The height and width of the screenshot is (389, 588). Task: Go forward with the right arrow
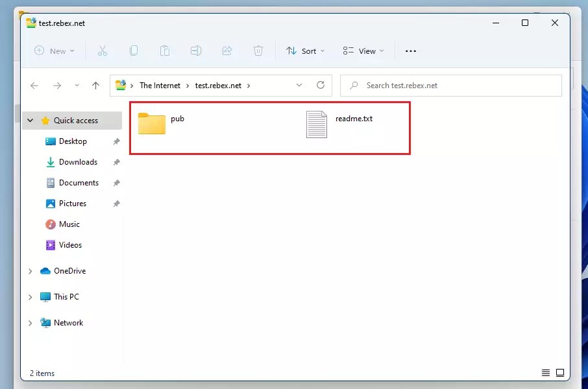pyautogui.click(x=57, y=86)
